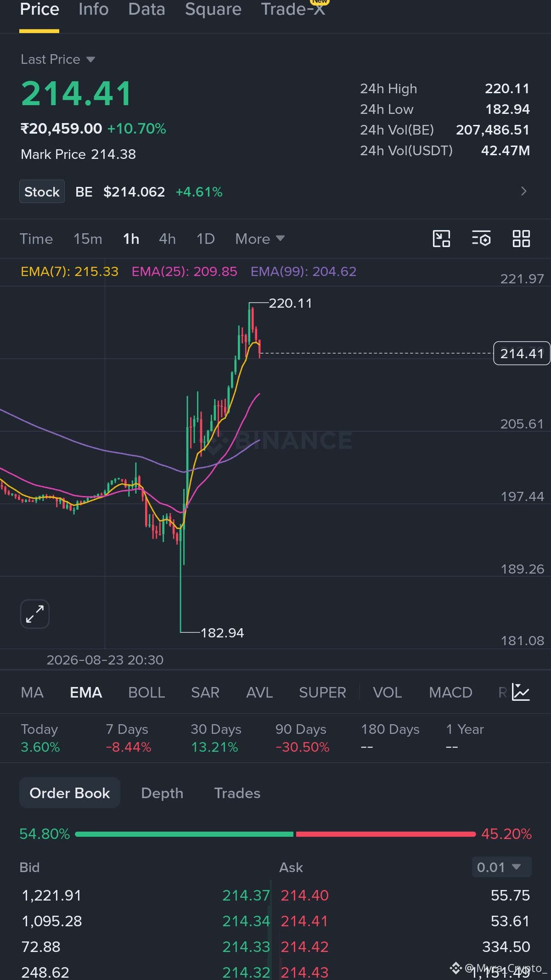Switch to the Data tab
551x980 pixels.
point(146,9)
